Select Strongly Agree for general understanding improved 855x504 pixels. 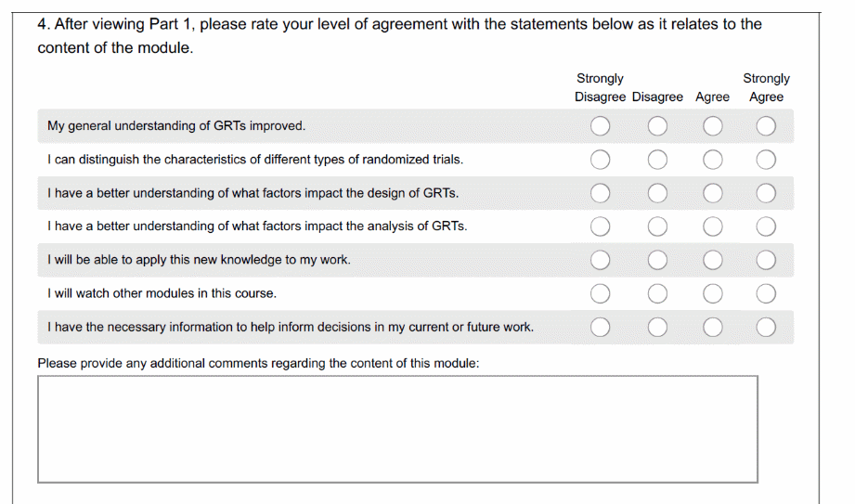(x=766, y=126)
